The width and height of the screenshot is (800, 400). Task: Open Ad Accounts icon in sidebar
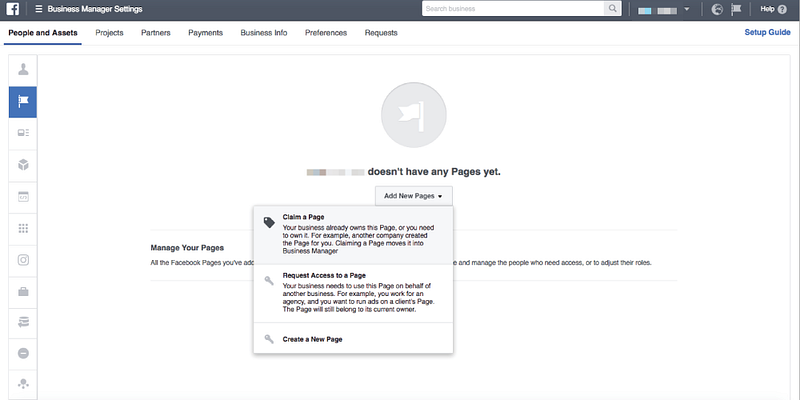click(x=23, y=133)
